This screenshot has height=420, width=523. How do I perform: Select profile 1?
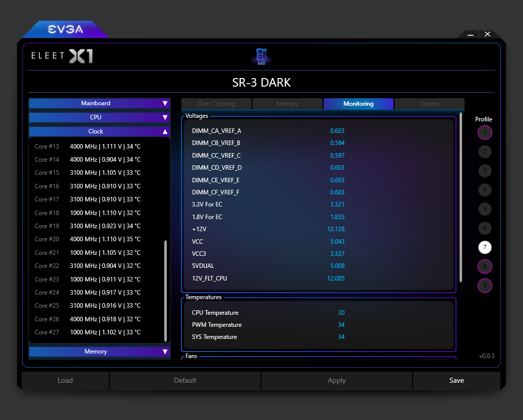coord(485,132)
